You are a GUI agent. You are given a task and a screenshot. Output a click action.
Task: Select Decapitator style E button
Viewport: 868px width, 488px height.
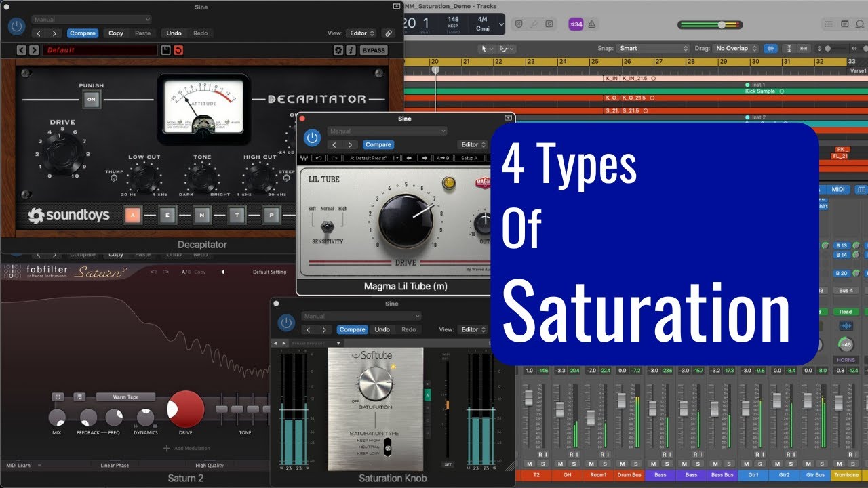pos(167,216)
